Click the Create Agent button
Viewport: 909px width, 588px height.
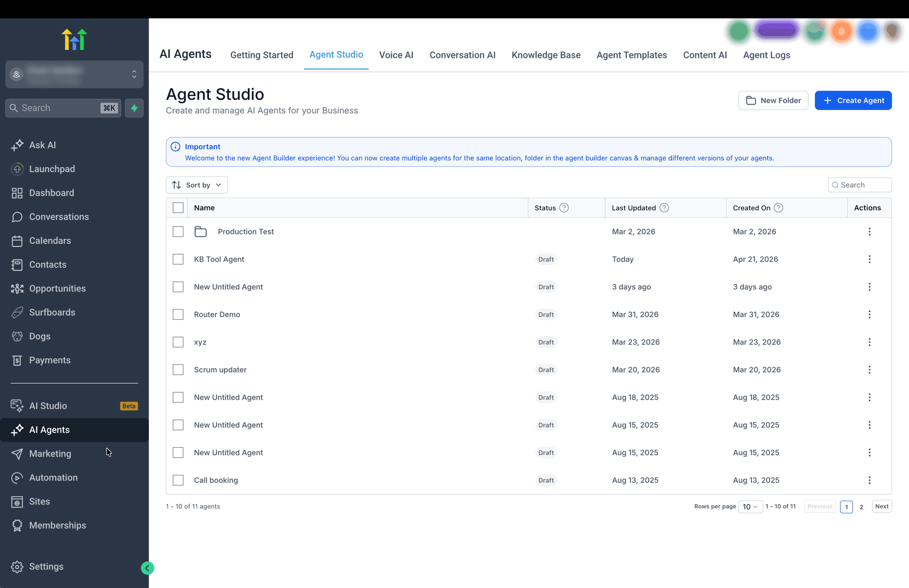(x=853, y=100)
